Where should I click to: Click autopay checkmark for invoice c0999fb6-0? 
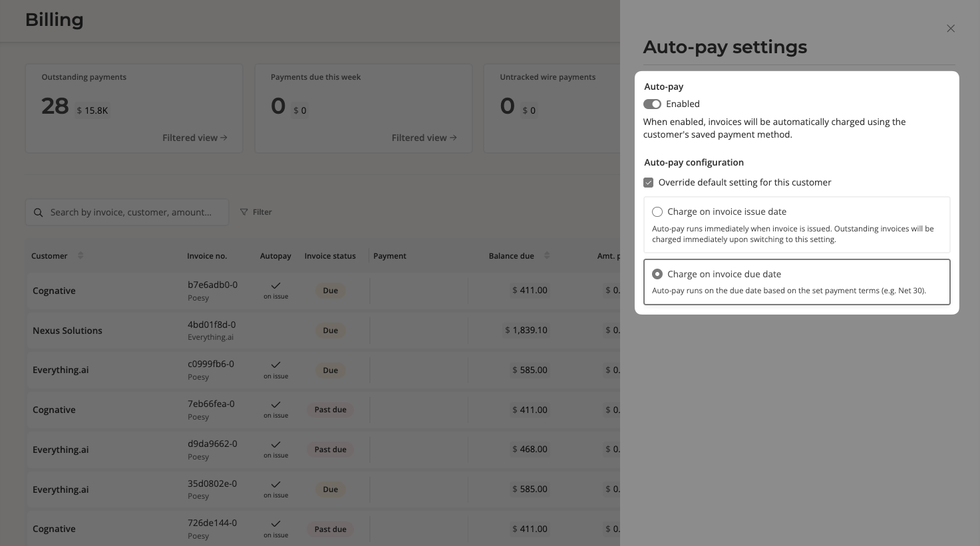pyautogui.click(x=276, y=365)
